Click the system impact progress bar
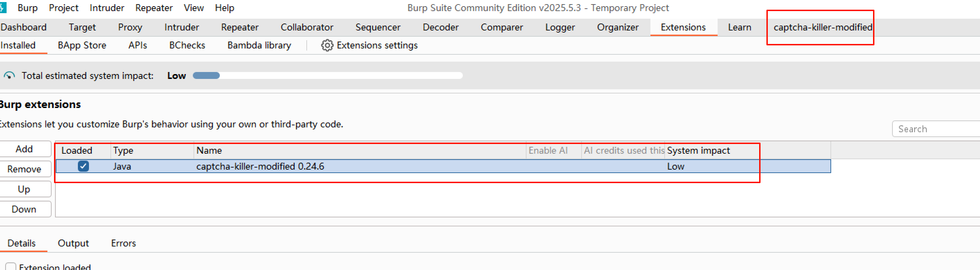The image size is (980, 270). pyautogui.click(x=327, y=76)
